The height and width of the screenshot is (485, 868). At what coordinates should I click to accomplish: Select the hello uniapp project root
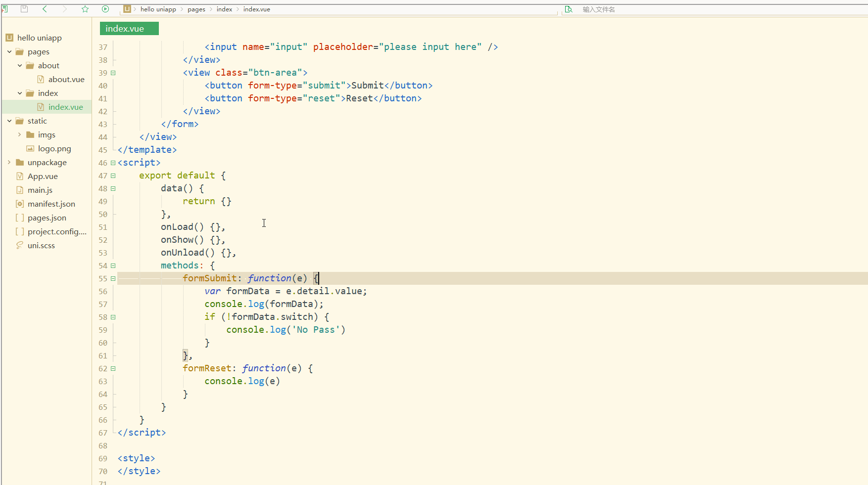tap(40, 38)
